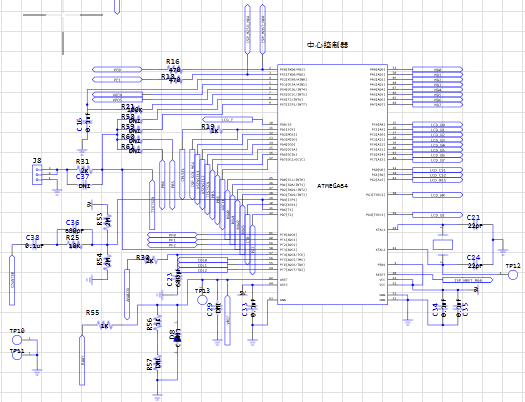The width and height of the screenshot is (525, 402).
Task: Select resistor R19 1K label
Action: pos(210,129)
